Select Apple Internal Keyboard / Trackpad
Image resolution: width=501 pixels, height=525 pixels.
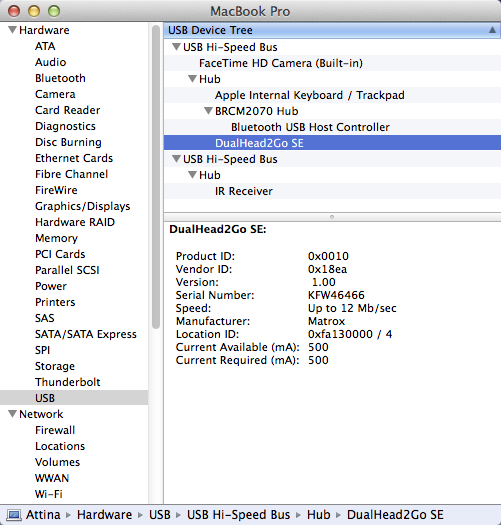click(x=310, y=95)
